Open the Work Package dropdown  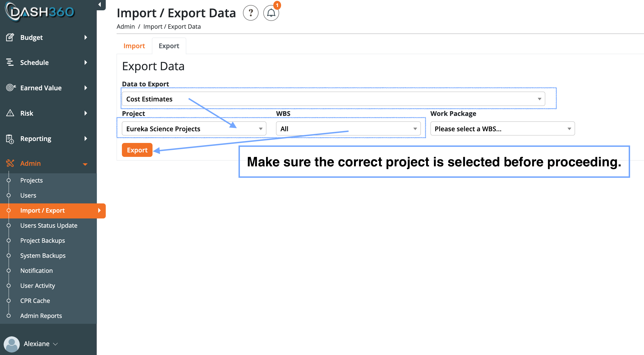[x=502, y=129]
